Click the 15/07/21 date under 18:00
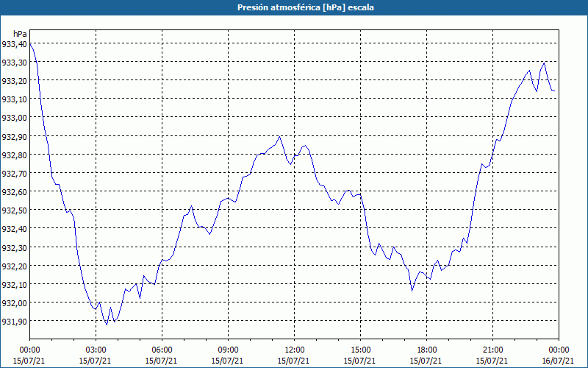Image resolution: width=588 pixels, height=368 pixels. point(426,361)
